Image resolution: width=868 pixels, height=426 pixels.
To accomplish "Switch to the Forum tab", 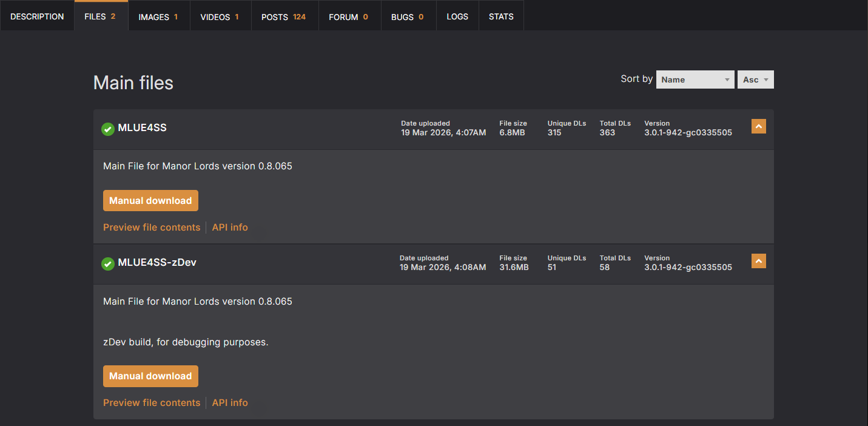I will [348, 16].
